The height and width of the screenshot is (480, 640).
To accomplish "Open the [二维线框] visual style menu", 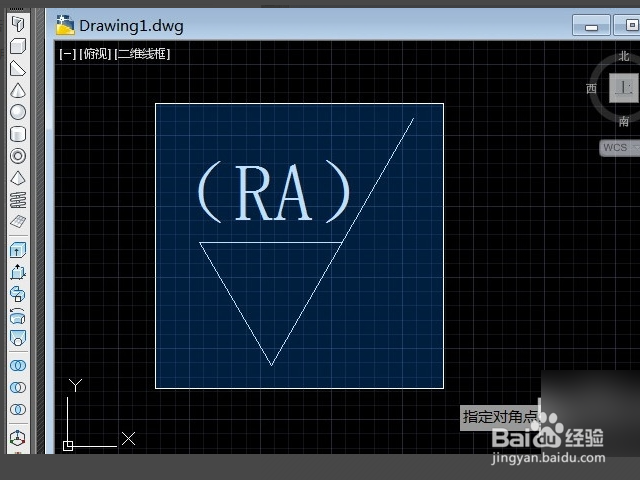I will coord(142,53).
